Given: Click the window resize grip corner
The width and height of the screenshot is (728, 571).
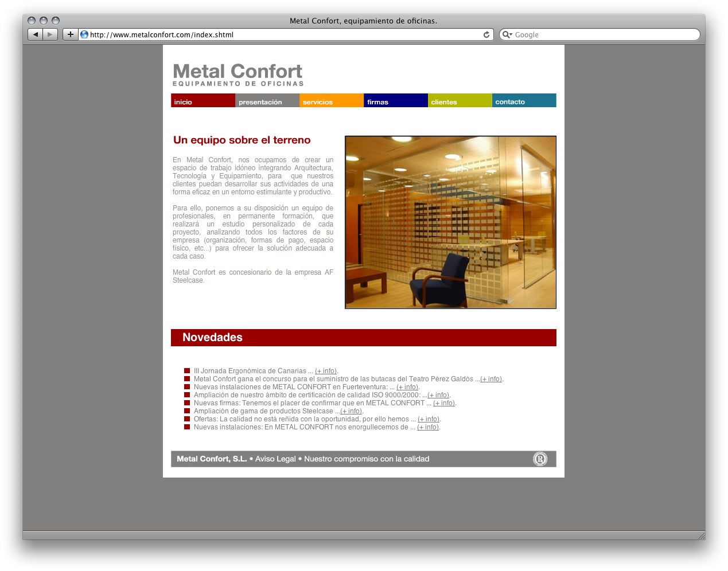Looking at the screenshot, I should pyautogui.click(x=701, y=535).
